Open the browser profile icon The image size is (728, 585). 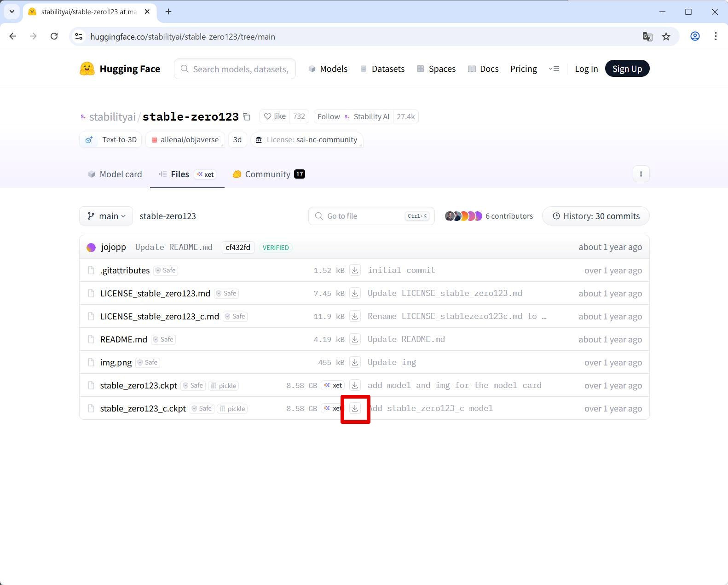pos(695,36)
